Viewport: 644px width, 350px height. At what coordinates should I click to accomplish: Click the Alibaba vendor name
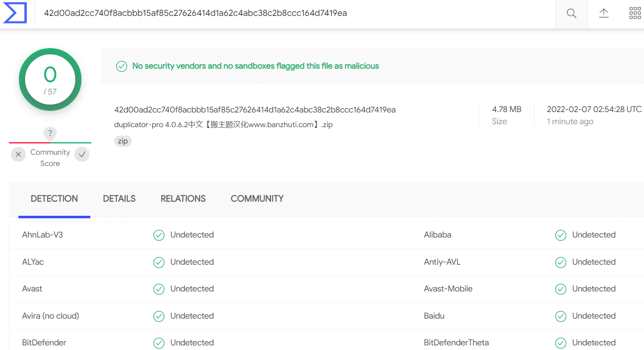tap(438, 235)
